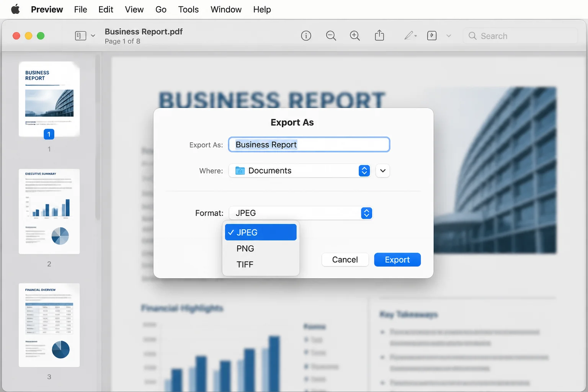Click the Format popup stepper arrows
The width and height of the screenshot is (588, 392).
coord(366,213)
